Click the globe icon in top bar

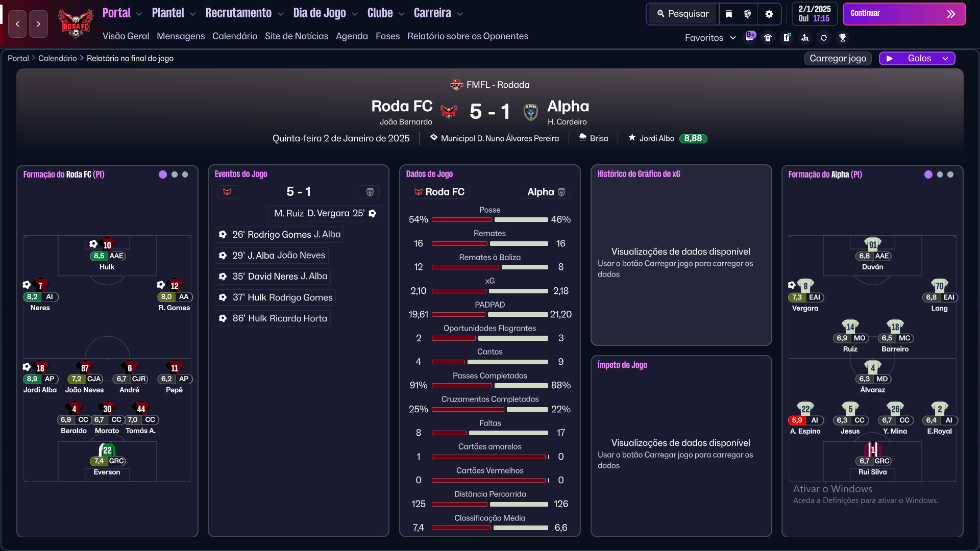pos(748,14)
